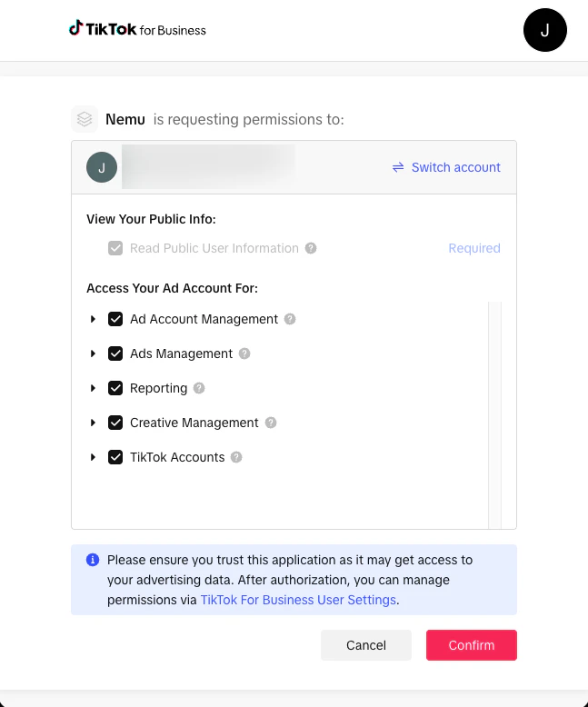The image size is (588, 707).
Task: Click the 'View Your Public Info:' heading
Action: coord(151,219)
